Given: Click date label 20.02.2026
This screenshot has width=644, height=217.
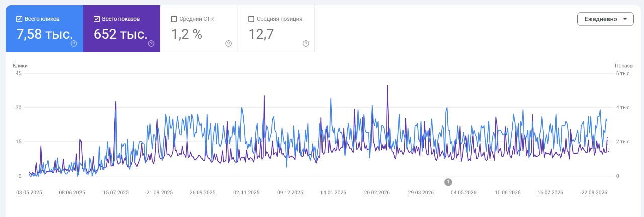Looking at the screenshot, I should [x=377, y=193].
